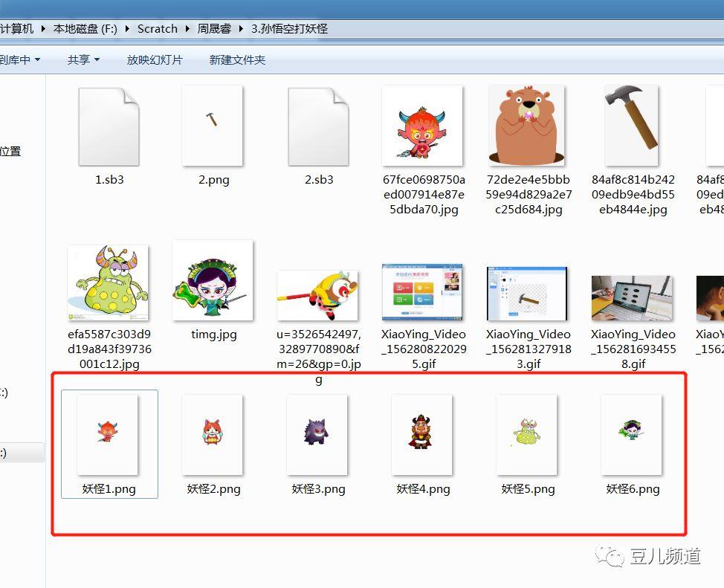Select the 妖怪5.png green monster icon
The height and width of the screenshot is (588, 724).
[x=527, y=435]
